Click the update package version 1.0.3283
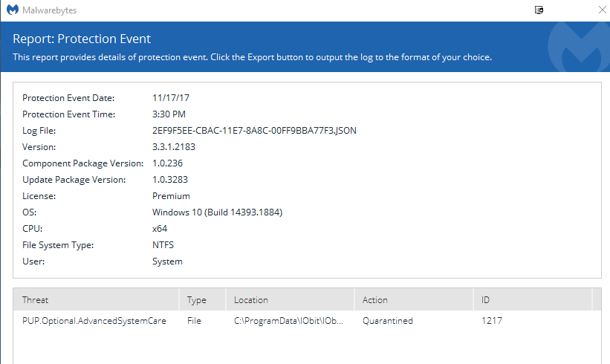This screenshot has width=610, height=364. click(x=170, y=180)
